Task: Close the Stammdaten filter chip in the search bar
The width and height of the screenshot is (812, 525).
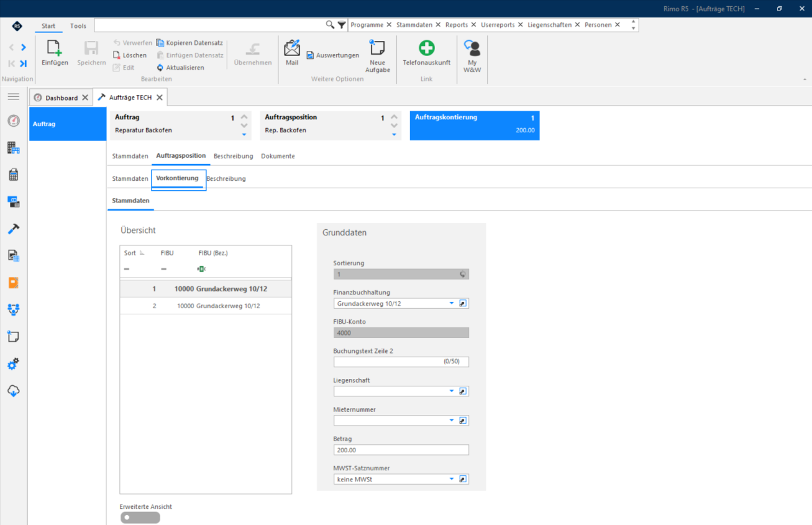Action: 438,25
